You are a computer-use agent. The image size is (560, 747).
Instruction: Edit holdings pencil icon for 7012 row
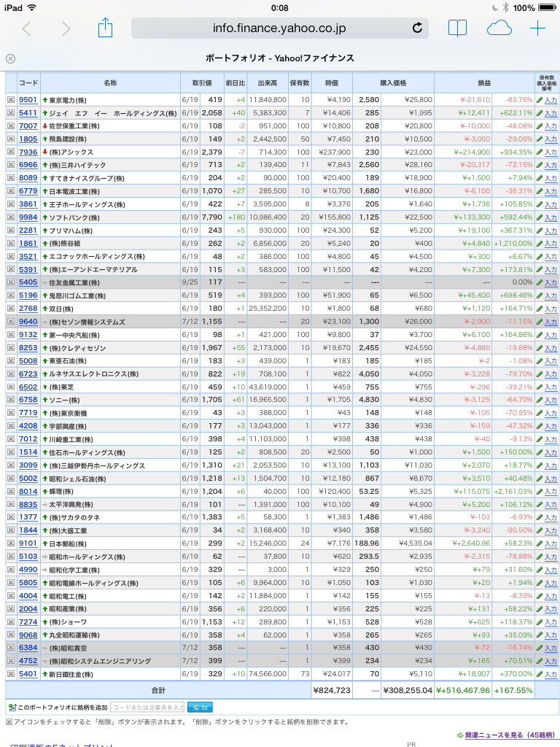(540, 439)
